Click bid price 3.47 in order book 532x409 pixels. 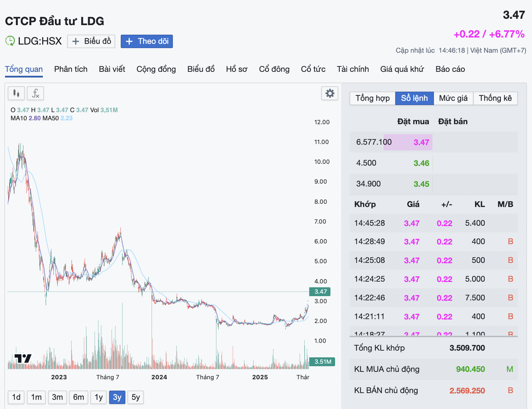point(421,142)
